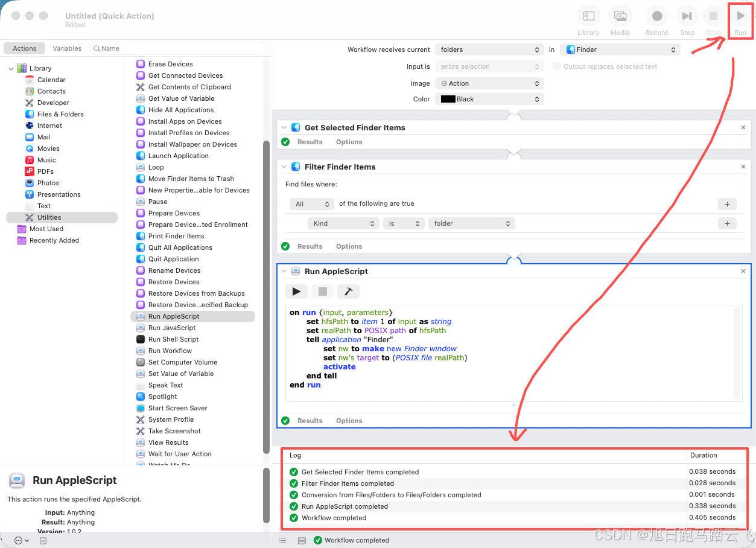
Task: Toggle 'Output replaces selected text' checkbox
Action: click(x=557, y=66)
